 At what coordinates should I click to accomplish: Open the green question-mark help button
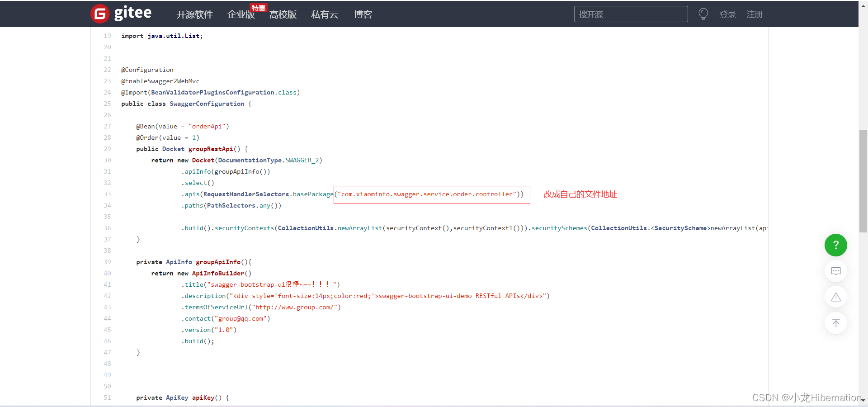(836, 245)
